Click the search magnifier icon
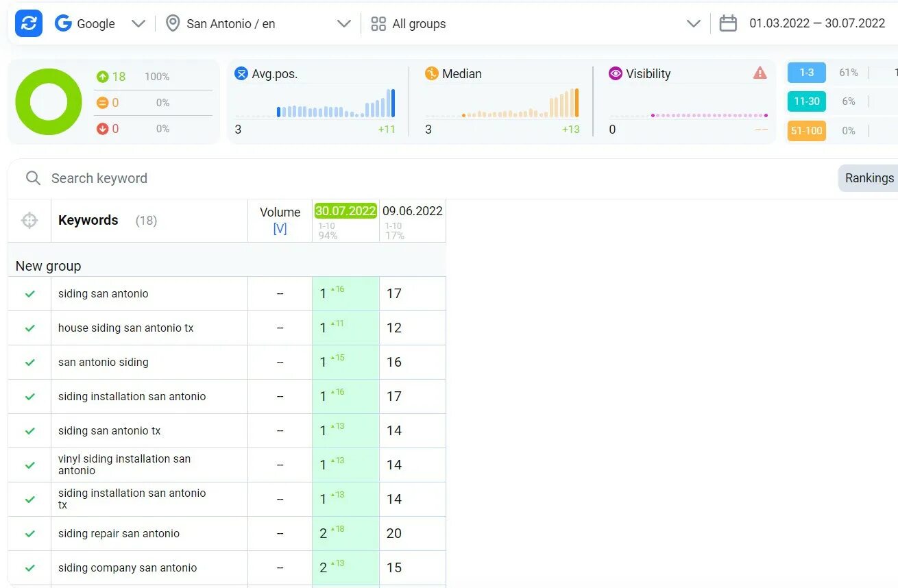The width and height of the screenshot is (898, 588). [x=33, y=178]
